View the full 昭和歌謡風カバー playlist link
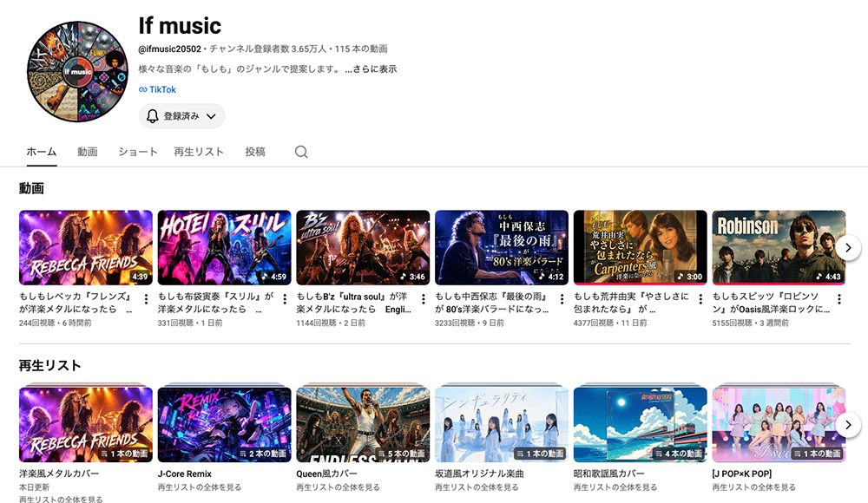 615,487
